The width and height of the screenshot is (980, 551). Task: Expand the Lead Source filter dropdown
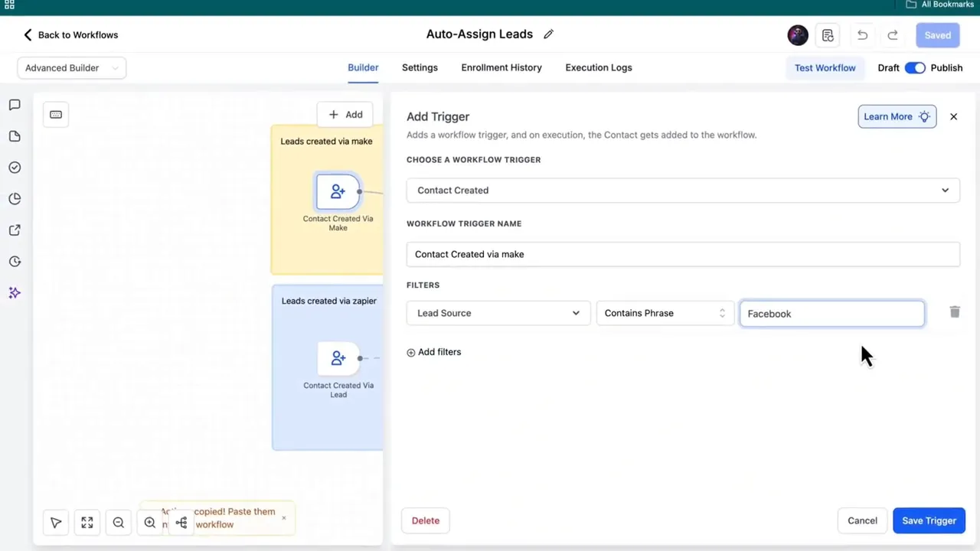(498, 313)
